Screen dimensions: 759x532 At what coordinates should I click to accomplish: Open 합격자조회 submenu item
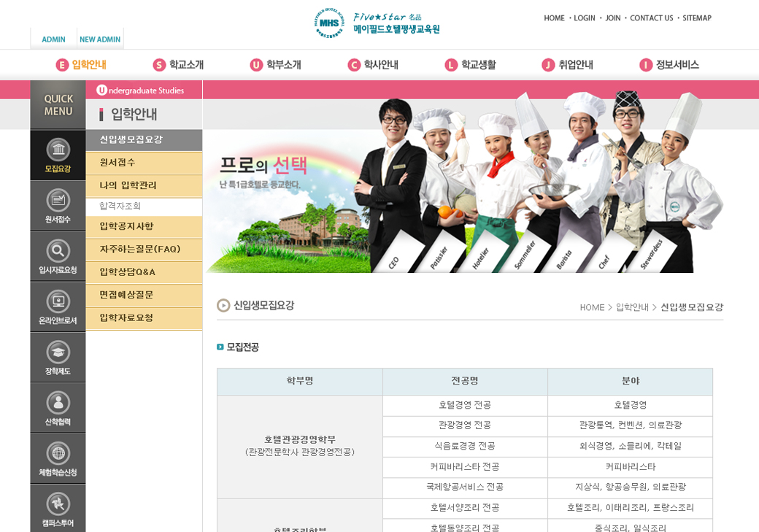tap(120, 207)
